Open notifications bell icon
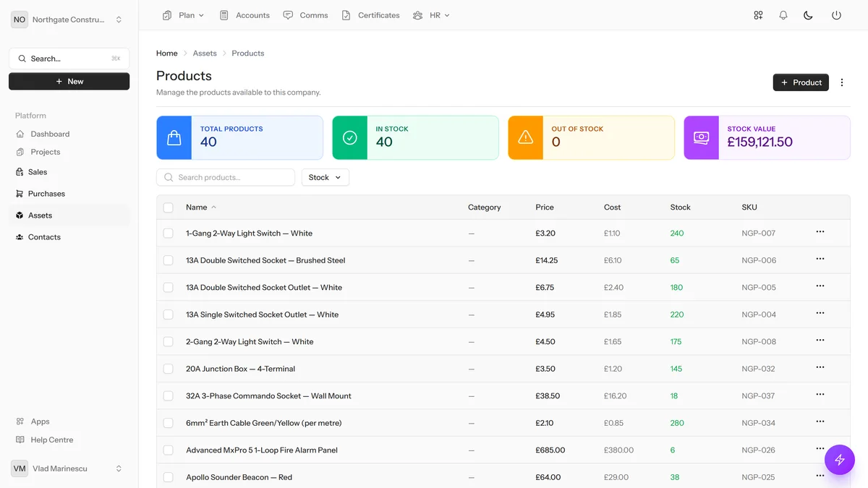The height and width of the screenshot is (488, 868). click(x=783, y=15)
